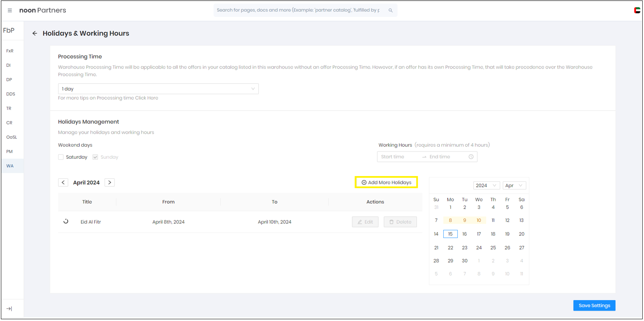
Task: Go back using the arrow beside Holidays & Working Hours
Action: (35, 33)
